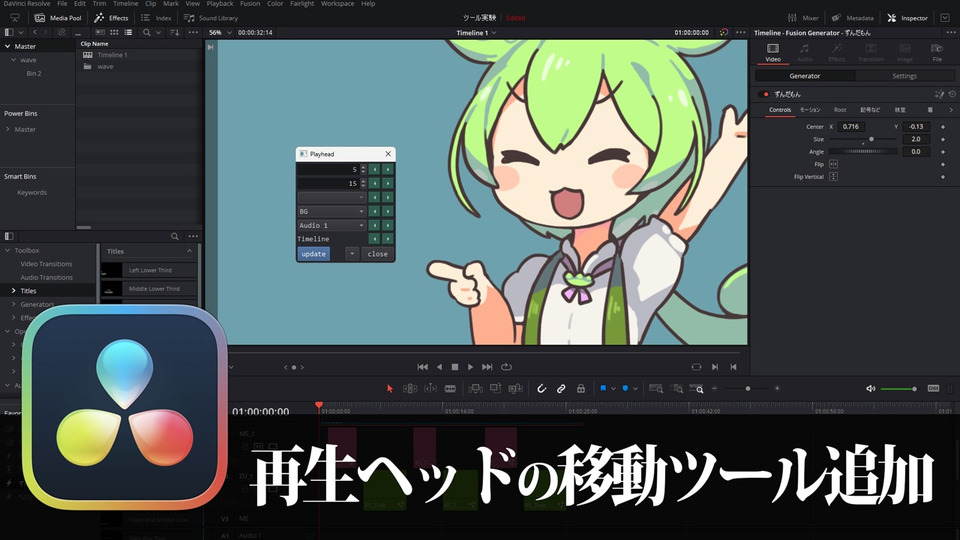Switch to Inspector Video tab
Viewport: 960px width, 540px height.
773,53
